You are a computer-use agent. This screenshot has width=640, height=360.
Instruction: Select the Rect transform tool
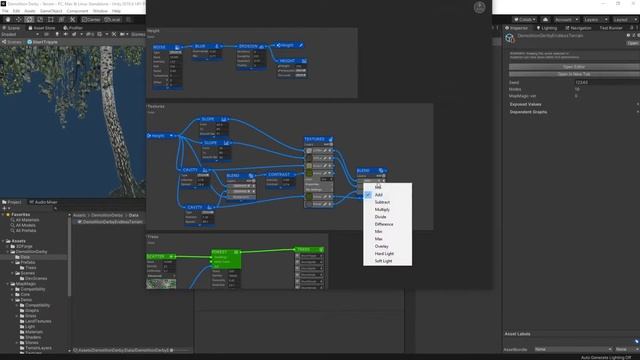click(x=51, y=20)
